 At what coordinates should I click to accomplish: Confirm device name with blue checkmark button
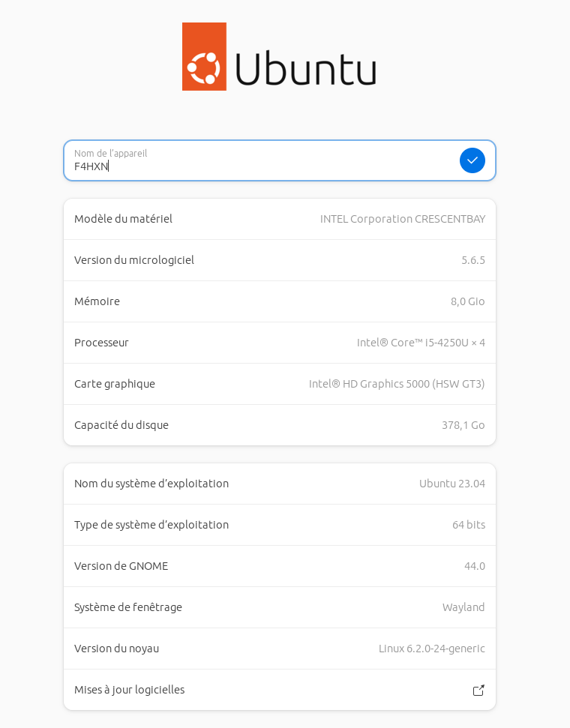pyautogui.click(x=472, y=160)
